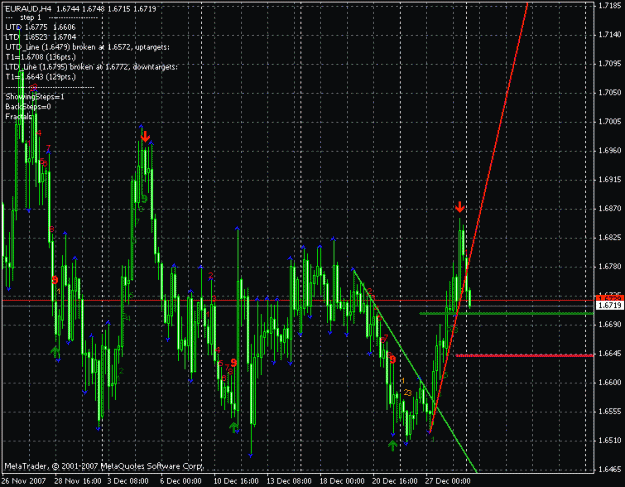Click the 'T1=1.6643 (129pts.)' downtarget text

click(40, 77)
